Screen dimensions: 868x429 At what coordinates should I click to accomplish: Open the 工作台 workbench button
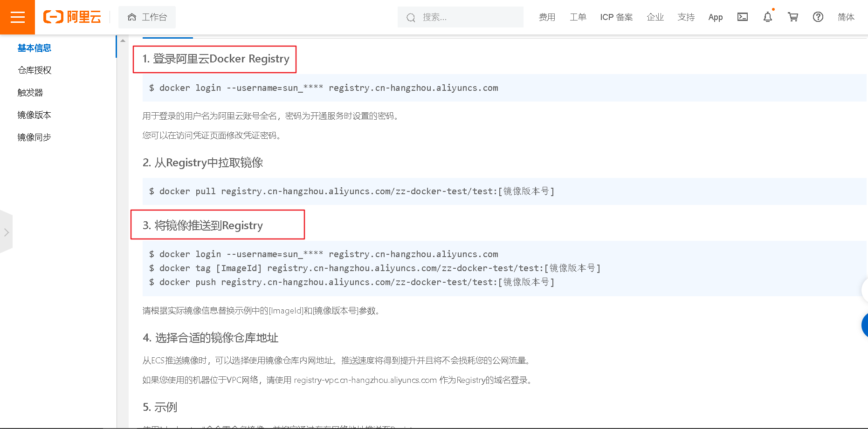click(x=147, y=17)
